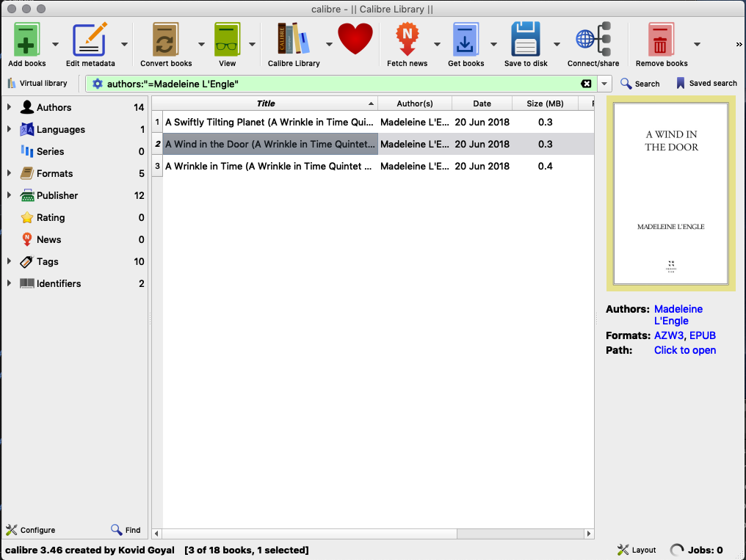
Task: Click the Remove books trash icon
Action: (x=661, y=40)
